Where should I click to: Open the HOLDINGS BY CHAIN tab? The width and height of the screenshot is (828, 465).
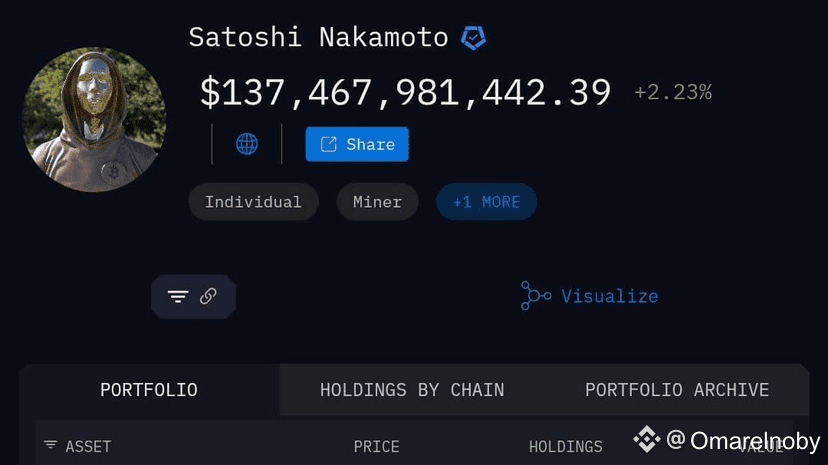[x=412, y=390]
